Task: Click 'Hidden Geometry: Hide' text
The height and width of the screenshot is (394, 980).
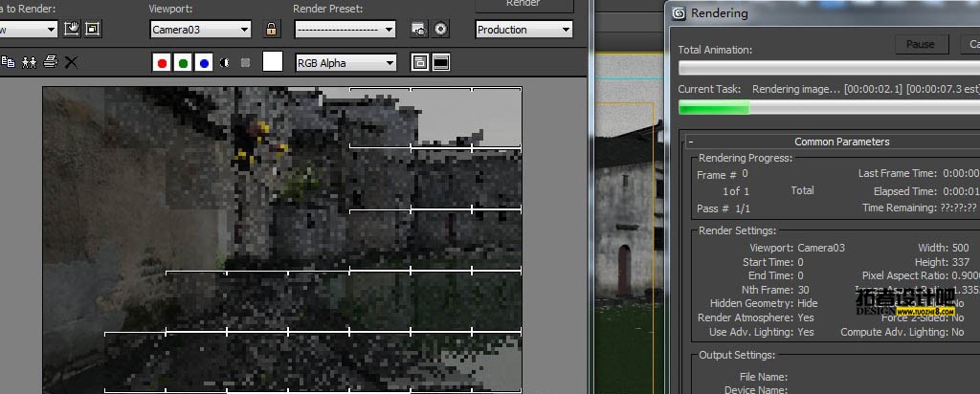Action: pyautogui.click(x=764, y=303)
